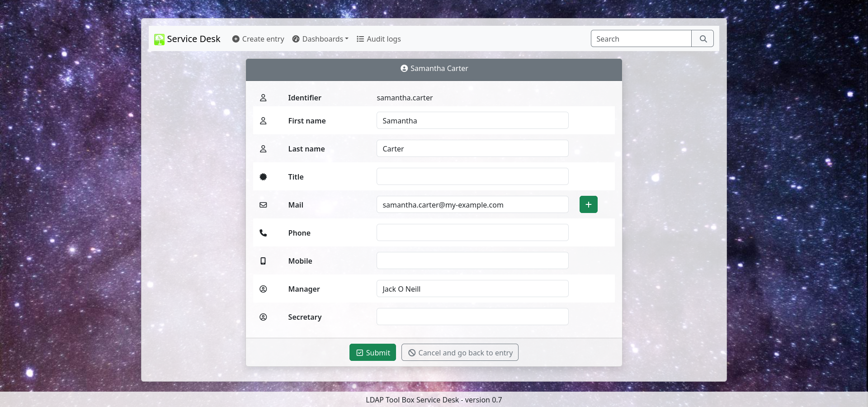The height and width of the screenshot is (407, 868).
Task: Click into the First name field
Action: 472,121
